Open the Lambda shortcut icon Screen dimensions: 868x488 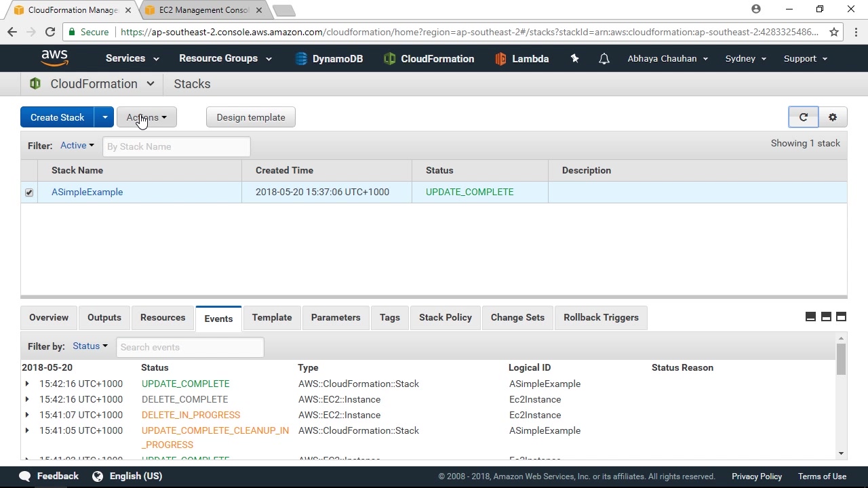pyautogui.click(x=500, y=59)
